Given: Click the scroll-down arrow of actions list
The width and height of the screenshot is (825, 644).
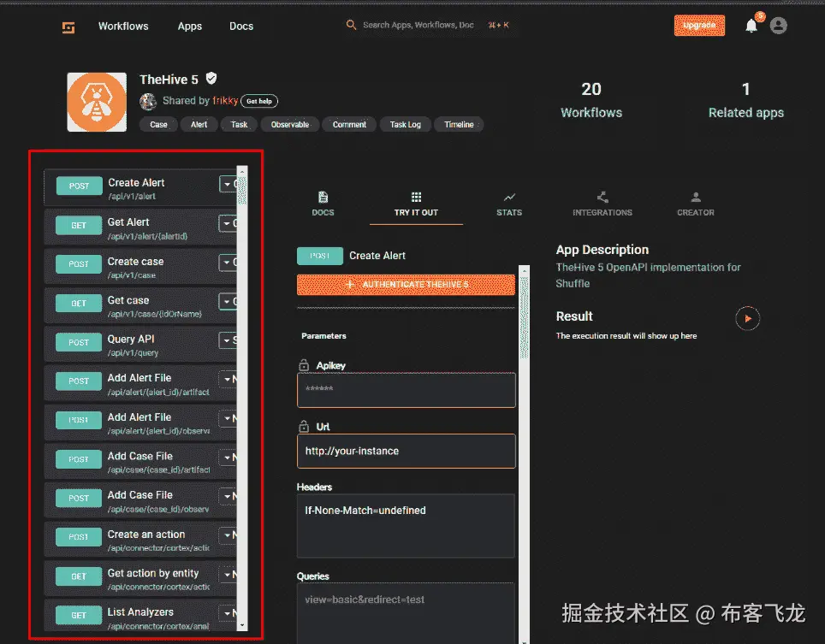Looking at the screenshot, I should [x=242, y=625].
